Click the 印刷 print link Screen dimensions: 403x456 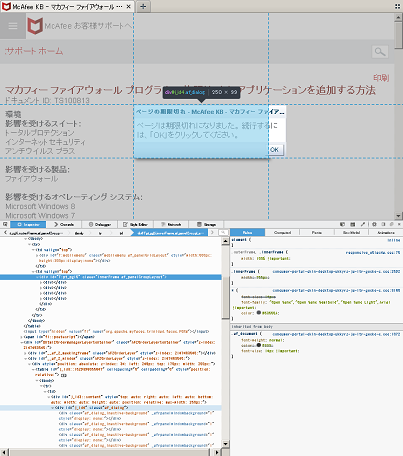click(x=381, y=78)
